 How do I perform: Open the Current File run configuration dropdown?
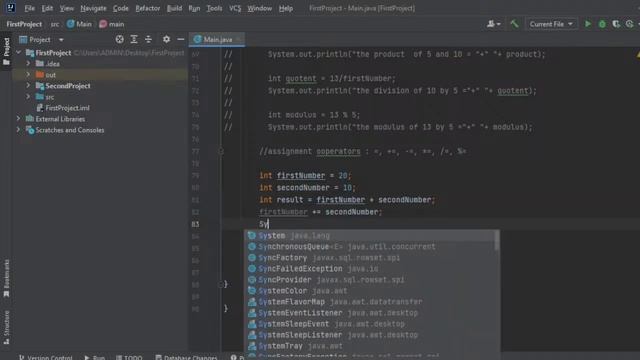click(x=551, y=24)
